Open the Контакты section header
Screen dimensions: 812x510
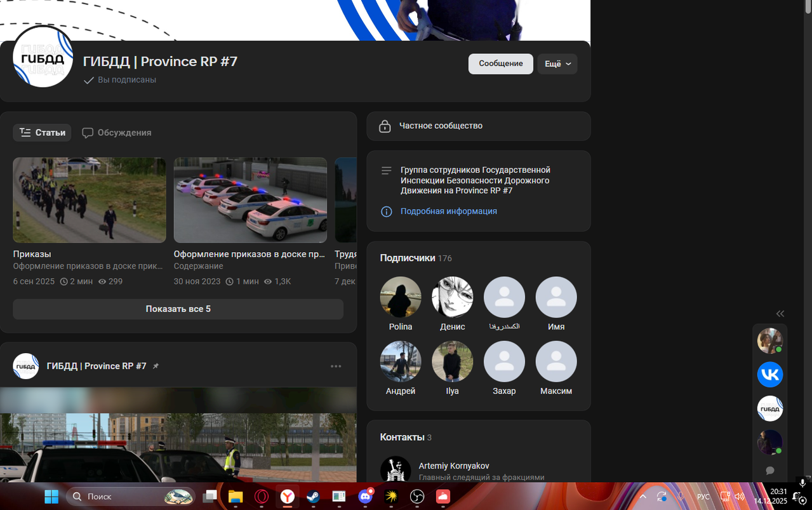coord(406,437)
